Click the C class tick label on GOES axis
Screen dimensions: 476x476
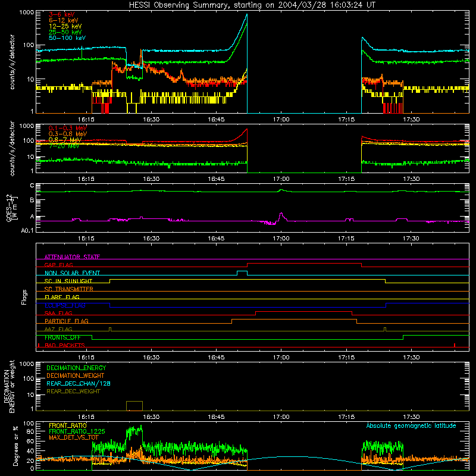(x=32, y=186)
